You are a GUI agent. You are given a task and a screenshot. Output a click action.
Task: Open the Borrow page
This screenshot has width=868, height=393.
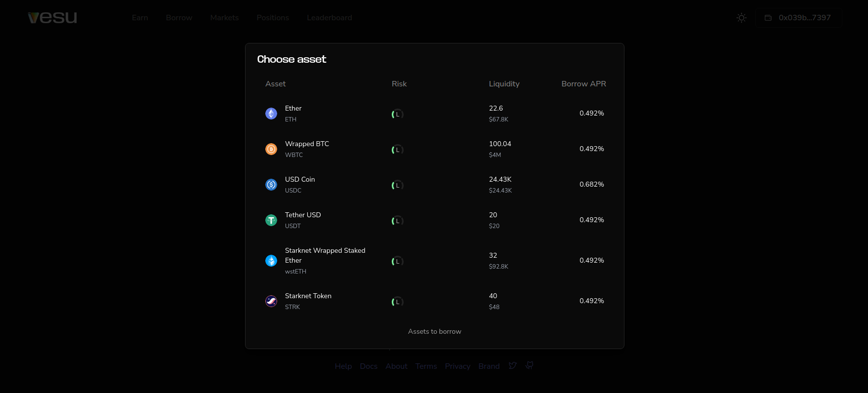click(x=179, y=18)
